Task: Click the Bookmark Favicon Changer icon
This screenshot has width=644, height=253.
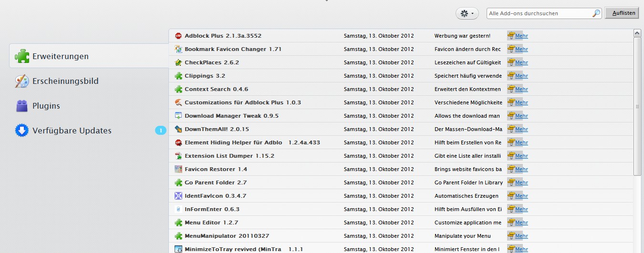Action: pyautogui.click(x=178, y=49)
